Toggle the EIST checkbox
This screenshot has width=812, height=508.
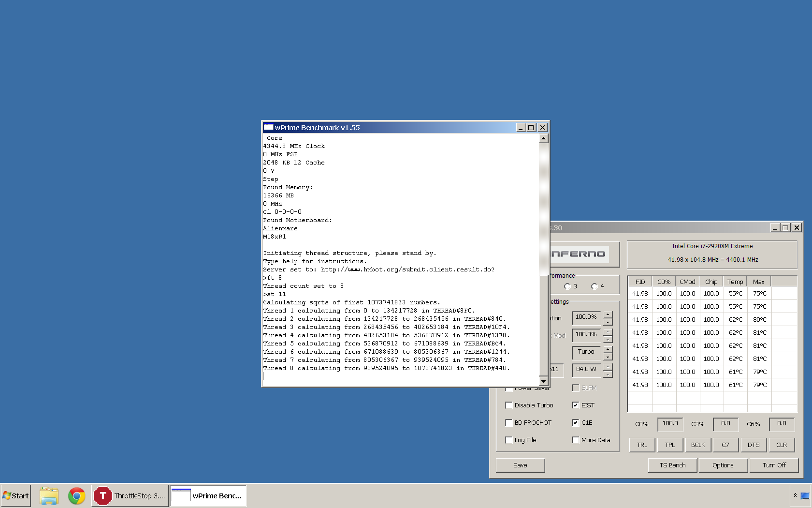click(575, 405)
